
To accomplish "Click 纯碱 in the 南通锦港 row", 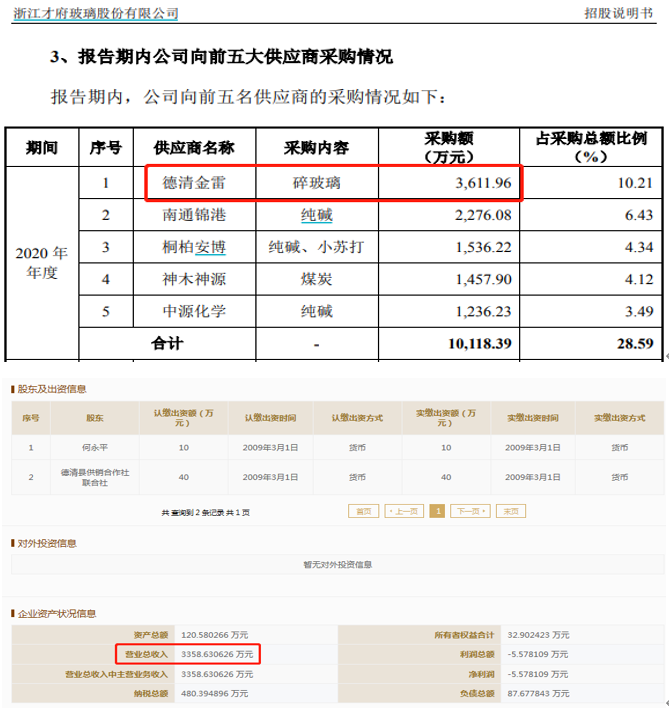I will point(317,215).
